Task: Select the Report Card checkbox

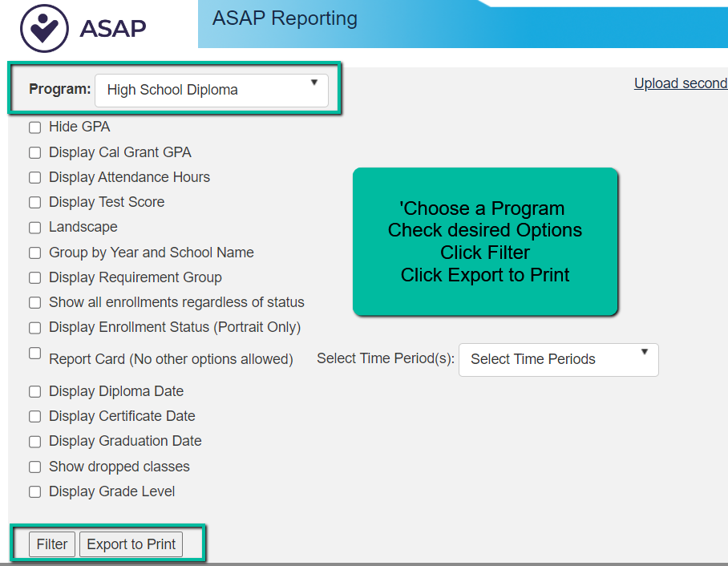Action: point(34,353)
